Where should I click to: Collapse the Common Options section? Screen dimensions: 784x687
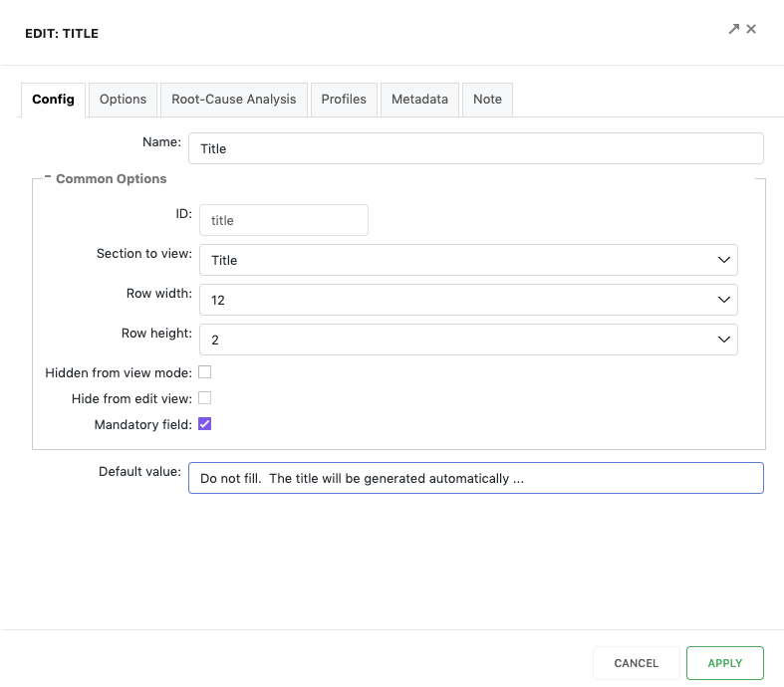[x=48, y=177]
